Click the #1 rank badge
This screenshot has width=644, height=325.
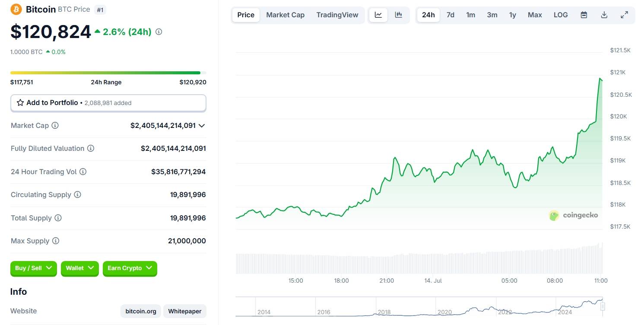click(100, 10)
